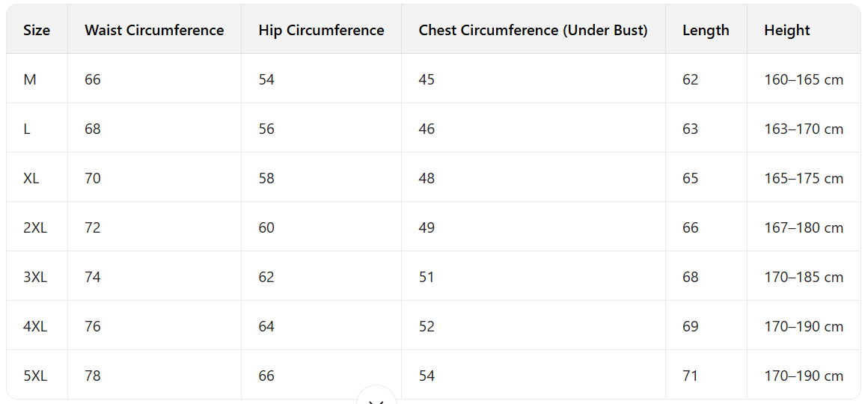
Task: Expand the table with the bottom chevron
Action: pyautogui.click(x=376, y=400)
